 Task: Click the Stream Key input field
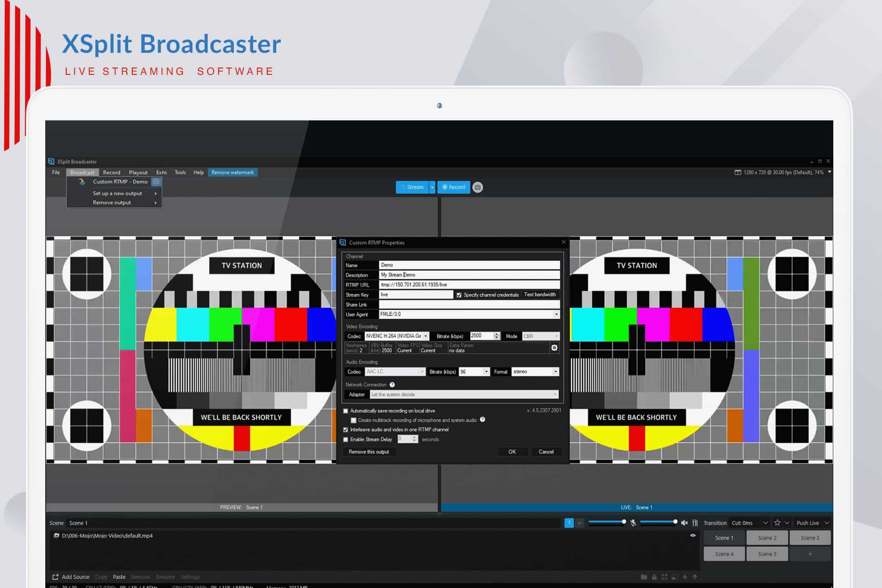[x=416, y=295]
